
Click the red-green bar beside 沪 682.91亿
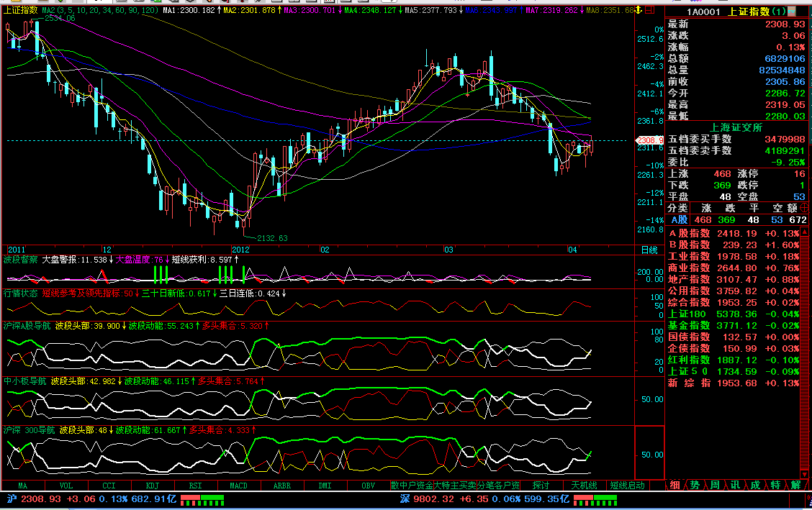pos(202,500)
